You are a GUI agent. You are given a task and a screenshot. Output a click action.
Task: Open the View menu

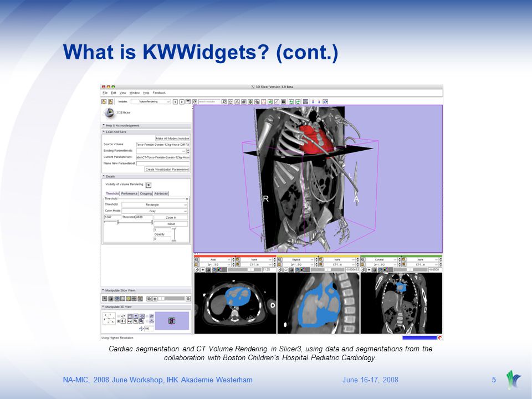tap(123, 93)
